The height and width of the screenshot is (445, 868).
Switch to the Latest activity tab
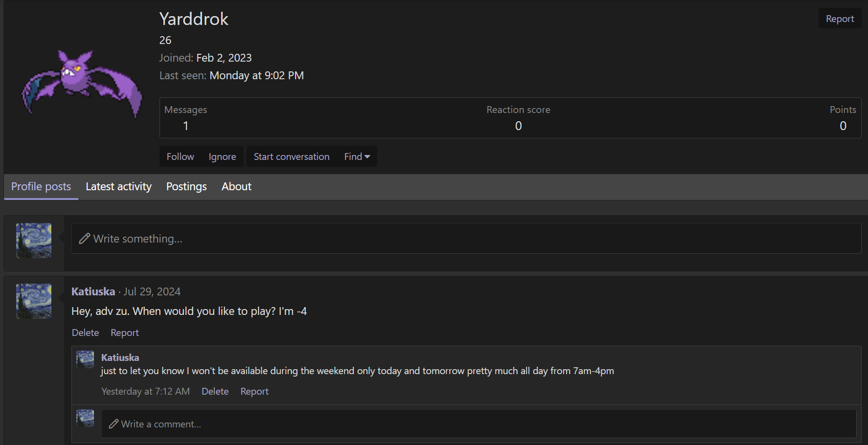118,186
